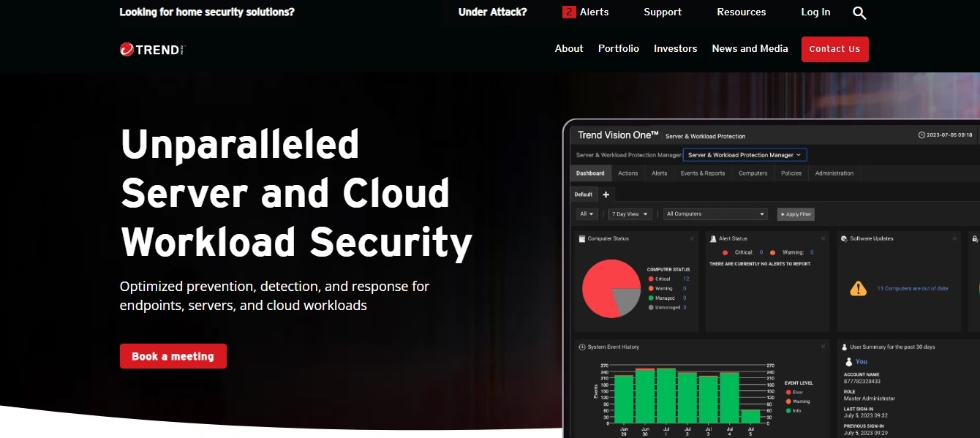Screen dimensions: 980x438
Task: Open the 7 Day View dropdown
Action: 630,214
